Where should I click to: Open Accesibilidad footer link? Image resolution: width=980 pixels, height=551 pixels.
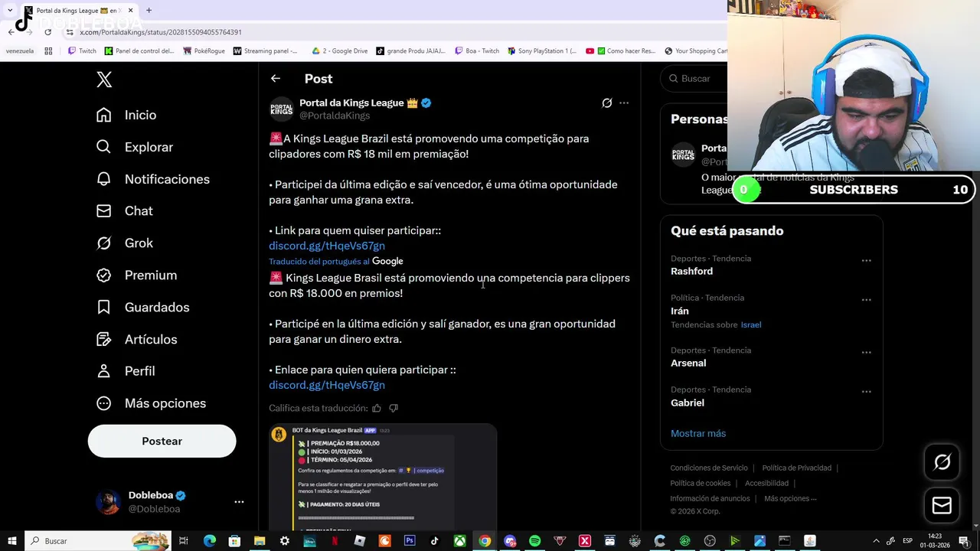[x=766, y=483]
